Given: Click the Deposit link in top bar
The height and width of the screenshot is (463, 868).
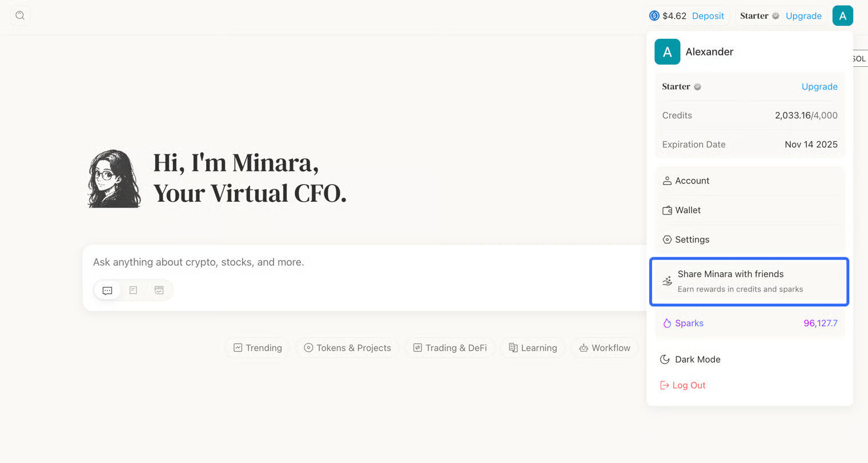Looking at the screenshot, I should (708, 16).
